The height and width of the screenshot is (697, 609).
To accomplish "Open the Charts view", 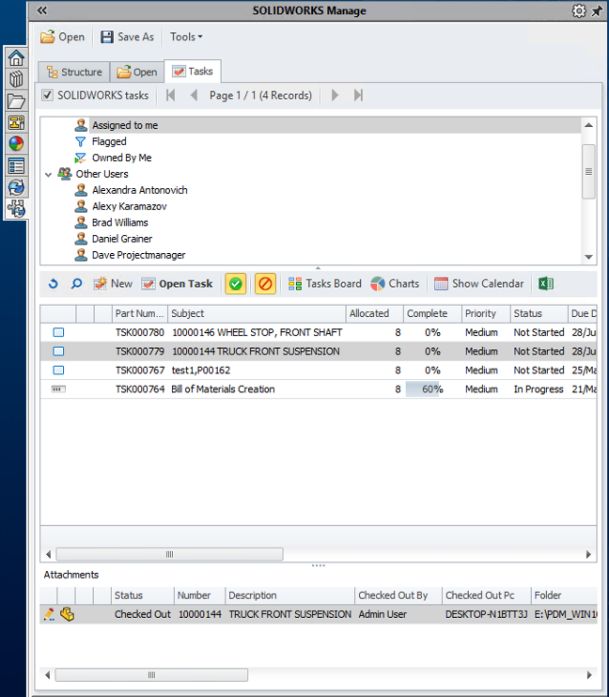I will coord(395,284).
